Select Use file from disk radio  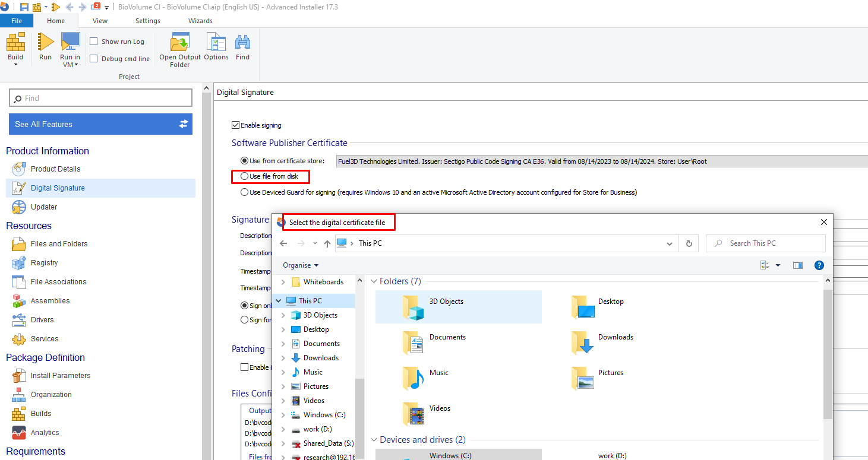point(244,176)
